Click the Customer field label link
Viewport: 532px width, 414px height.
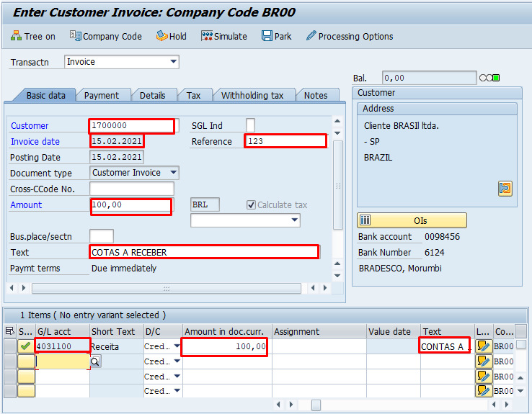30,126
